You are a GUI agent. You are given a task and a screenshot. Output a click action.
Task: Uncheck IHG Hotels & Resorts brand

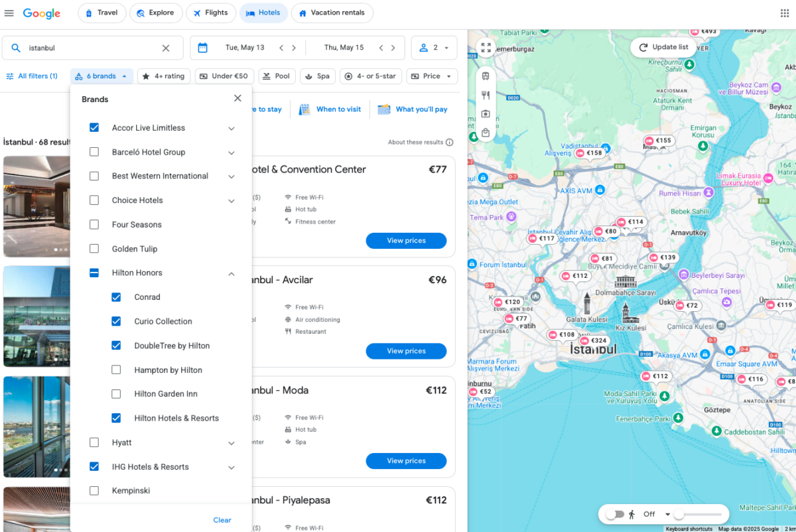coord(94,466)
